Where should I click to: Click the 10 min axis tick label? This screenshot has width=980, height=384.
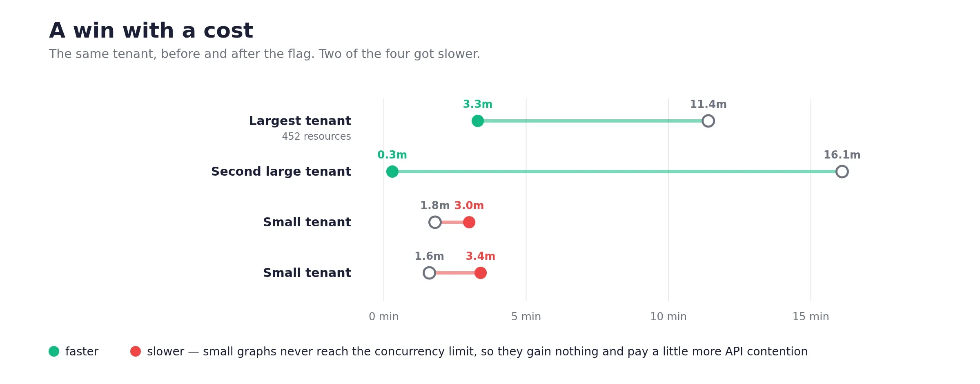tap(668, 317)
